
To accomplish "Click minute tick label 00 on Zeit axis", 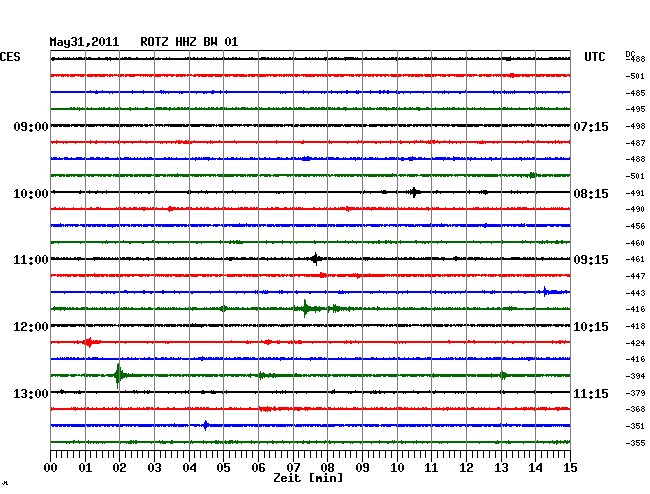I will point(51,467).
